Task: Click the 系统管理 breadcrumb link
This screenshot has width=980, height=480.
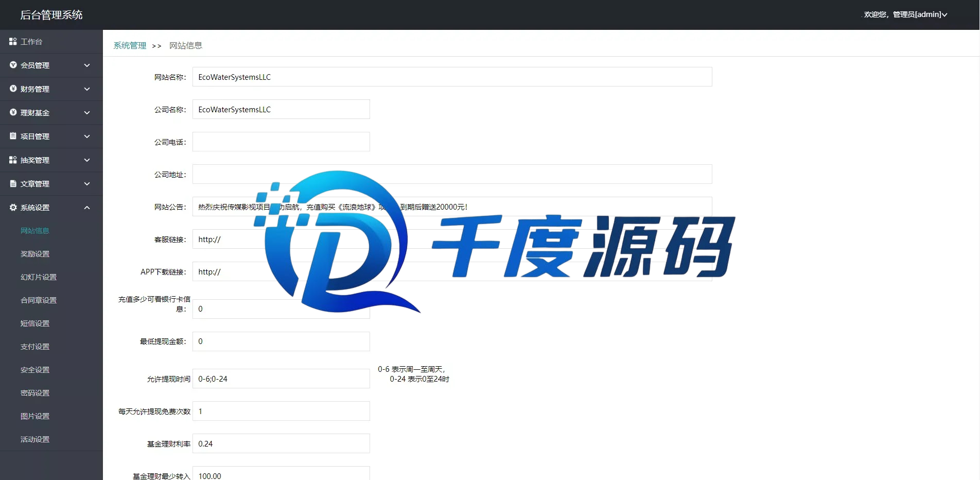Action: click(x=130, y=45)
